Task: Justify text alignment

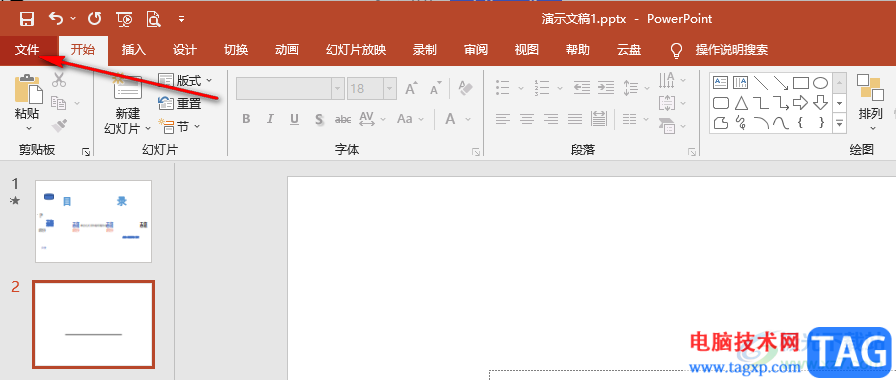Action: tap(575, 119)
